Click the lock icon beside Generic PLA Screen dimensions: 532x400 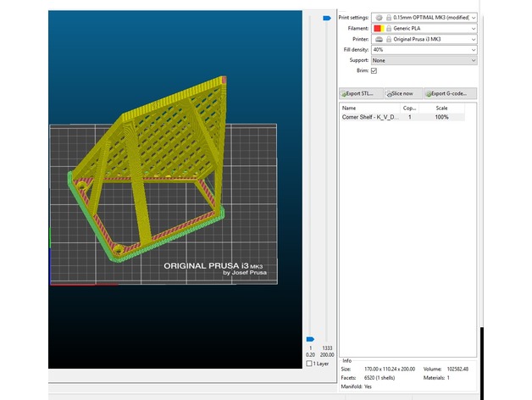pos(389,29)
